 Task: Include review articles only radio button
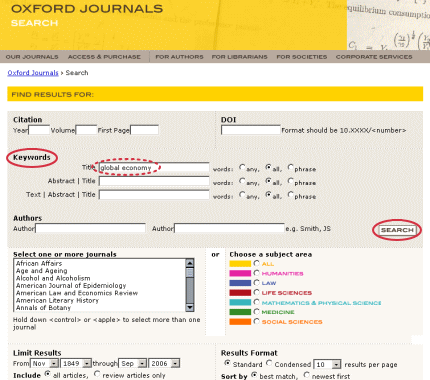click(x=97, y=374)
